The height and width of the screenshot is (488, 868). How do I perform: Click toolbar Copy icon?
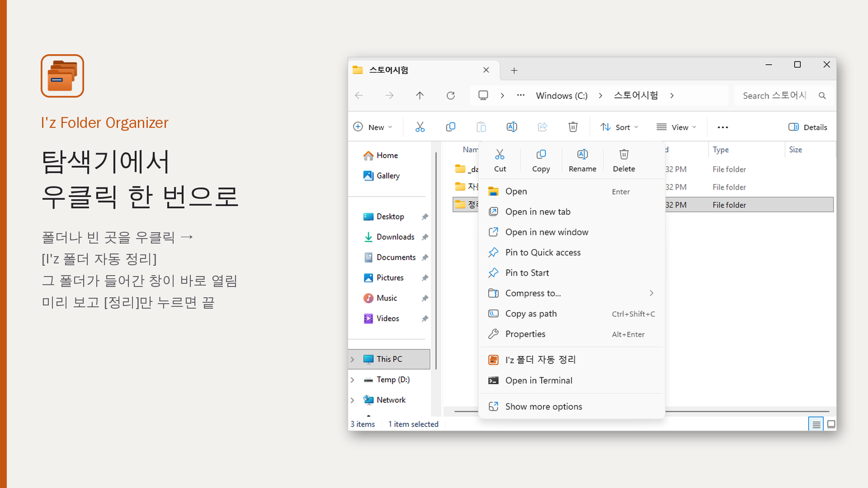450,127
